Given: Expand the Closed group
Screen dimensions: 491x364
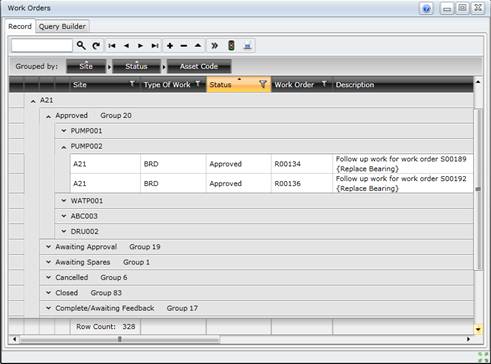Looking at the screenshot, I should pos(48,293).
